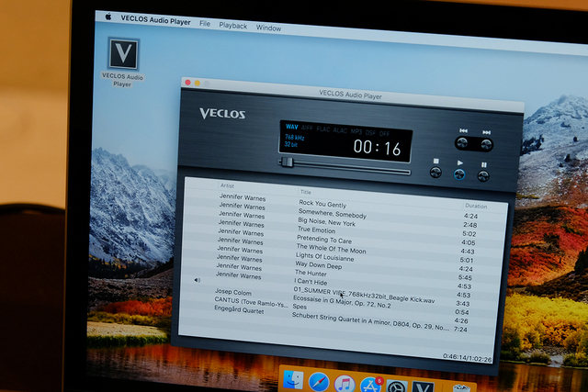The height and width of the screenshot is (392, 588).
Task: Click the previous track button
Action: pyautogui.click(x=462, y=143)
